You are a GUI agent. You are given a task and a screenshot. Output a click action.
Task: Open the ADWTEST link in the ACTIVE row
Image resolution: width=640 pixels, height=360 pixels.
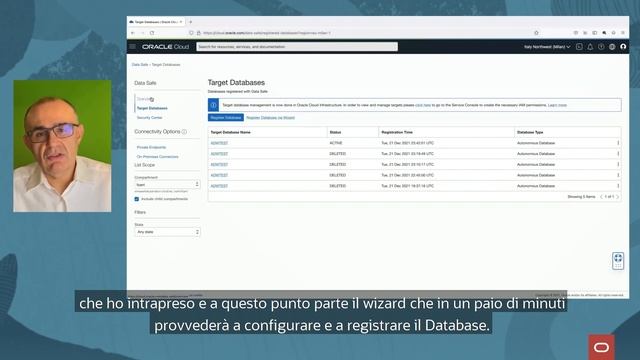219,143
